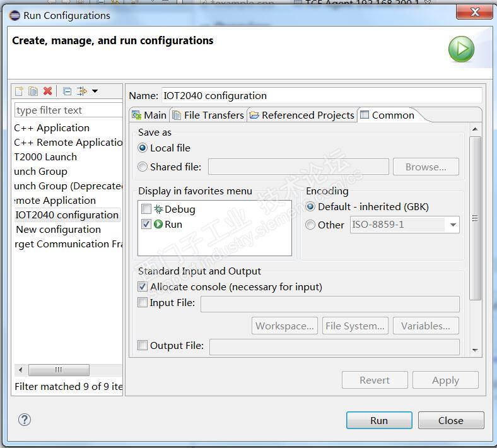Click the Revert button
This screenshot has width=497, height=448.
pyautogui.click(x=375, y=380)
